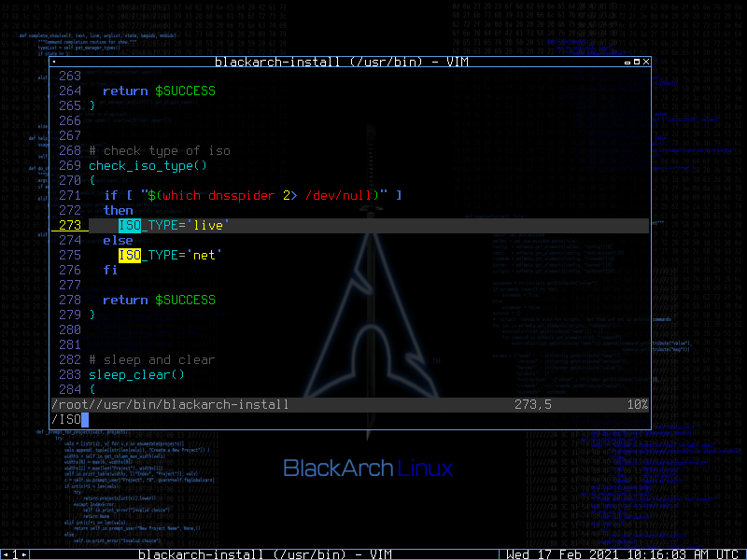Screen dimensions: 747x560
Task: Click empty line number 267
Action: [x=70, y=135]
